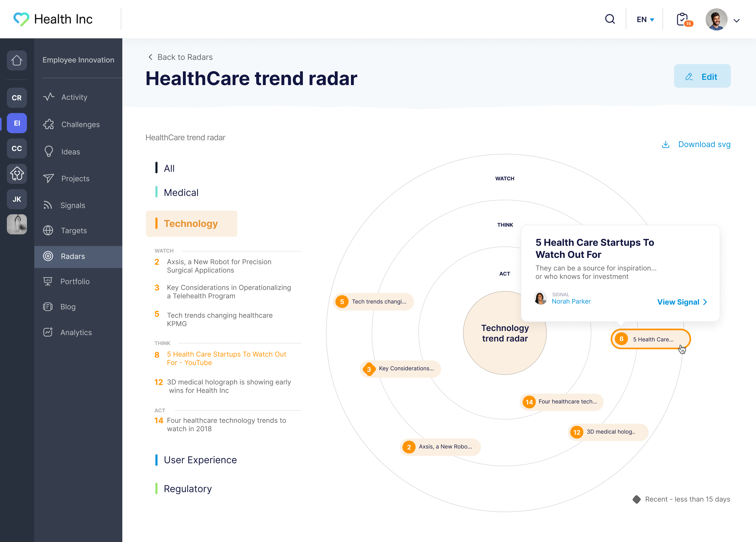Click the Signals feed icon

click(x=48, y=205)
